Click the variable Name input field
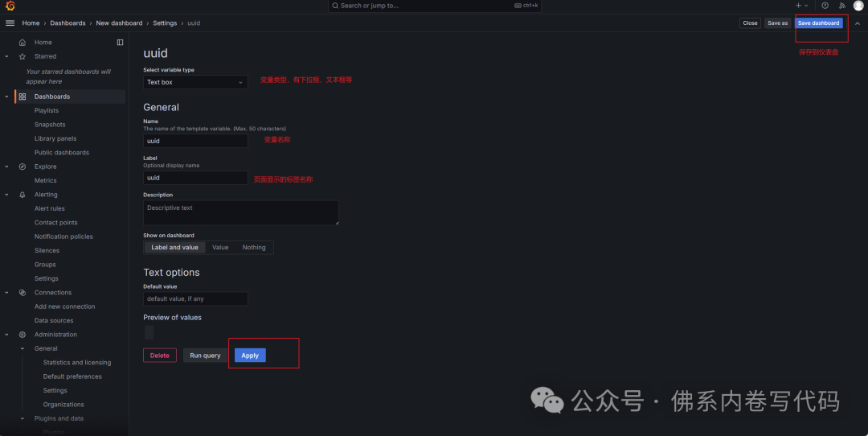 (x=195, y=141)
